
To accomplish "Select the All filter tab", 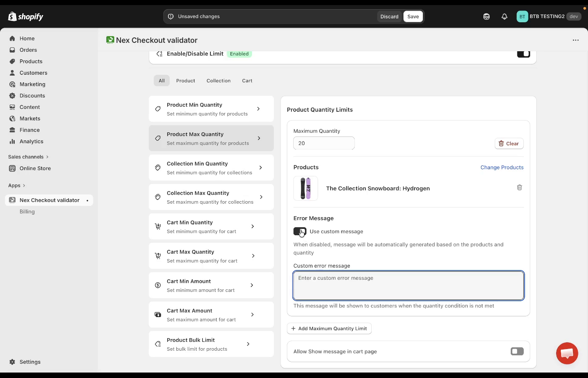I will [x=162, y=81].
